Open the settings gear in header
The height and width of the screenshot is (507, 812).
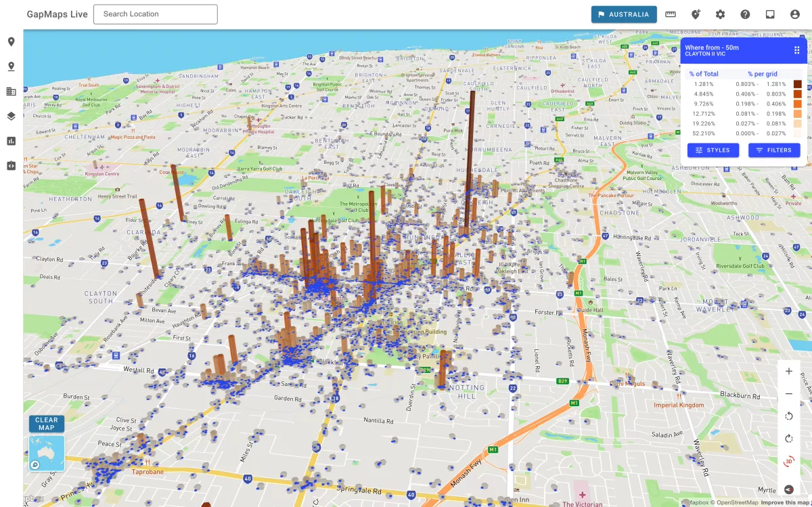coord(720,14)
